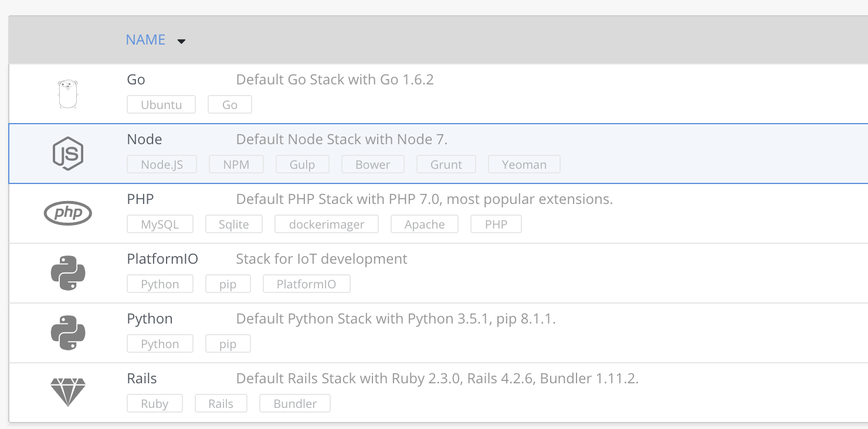Click the Bundler tag
Image resolution: width=868 pixels, height=429 pixels.
(x=295, y=404)
